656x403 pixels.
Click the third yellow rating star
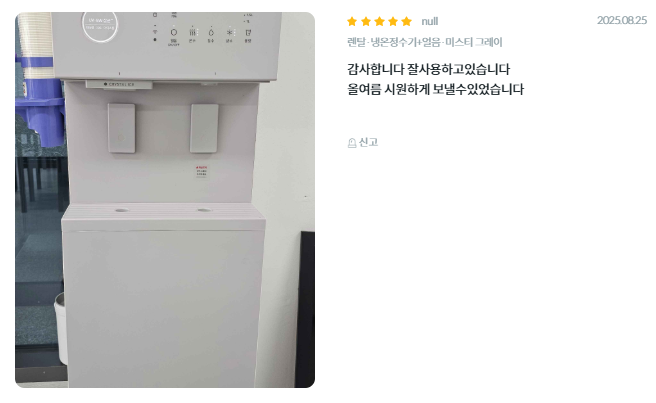(379, 21)
